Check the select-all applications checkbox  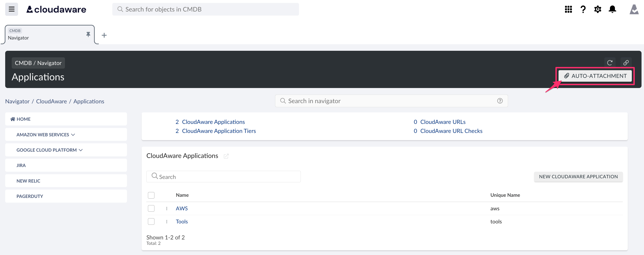click(x=151, y=195)
